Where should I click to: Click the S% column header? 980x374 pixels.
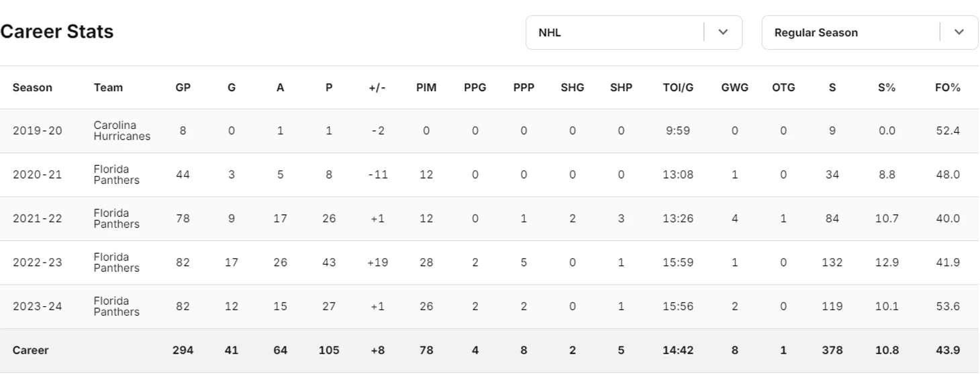pyautogui.click(x=887, y=87)
